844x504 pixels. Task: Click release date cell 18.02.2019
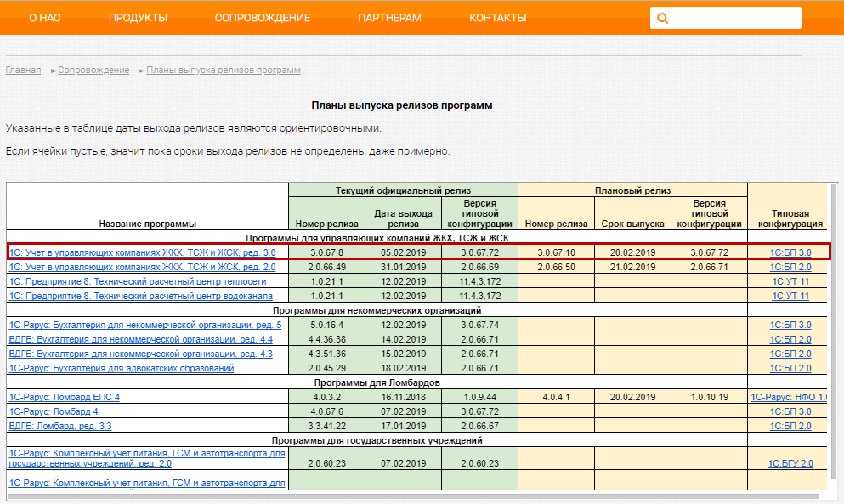[403, 369]
